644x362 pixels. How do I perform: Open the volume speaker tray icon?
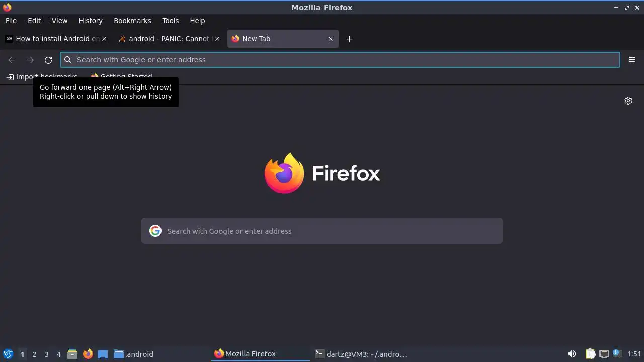(x=572, y=354)
